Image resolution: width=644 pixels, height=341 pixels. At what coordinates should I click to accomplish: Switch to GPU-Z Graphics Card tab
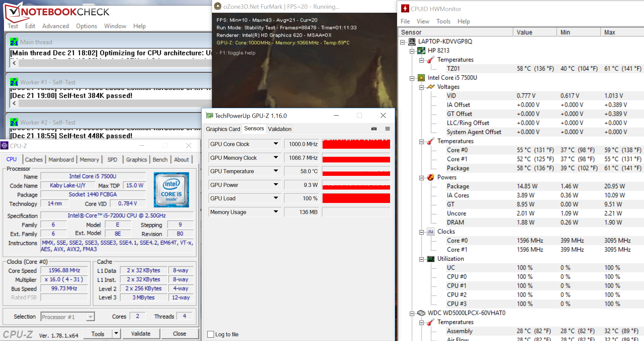point(223,129)
